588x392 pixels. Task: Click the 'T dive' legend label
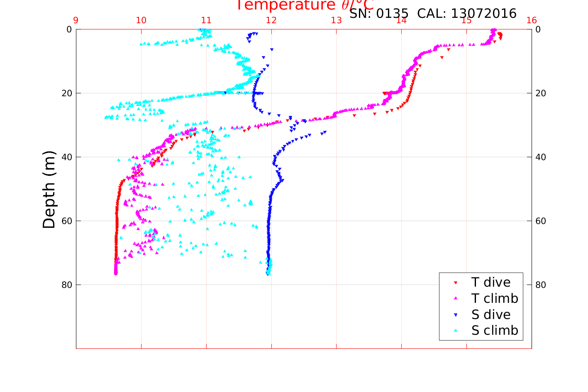coord(491,282)
